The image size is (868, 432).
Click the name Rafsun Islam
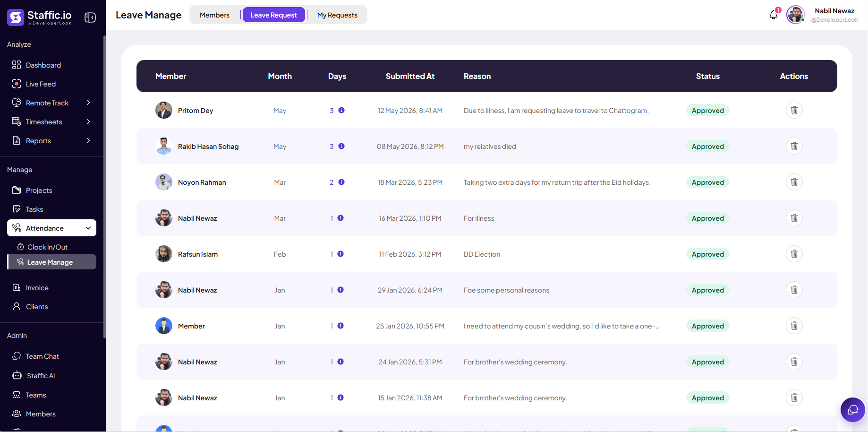coord(198,254)
